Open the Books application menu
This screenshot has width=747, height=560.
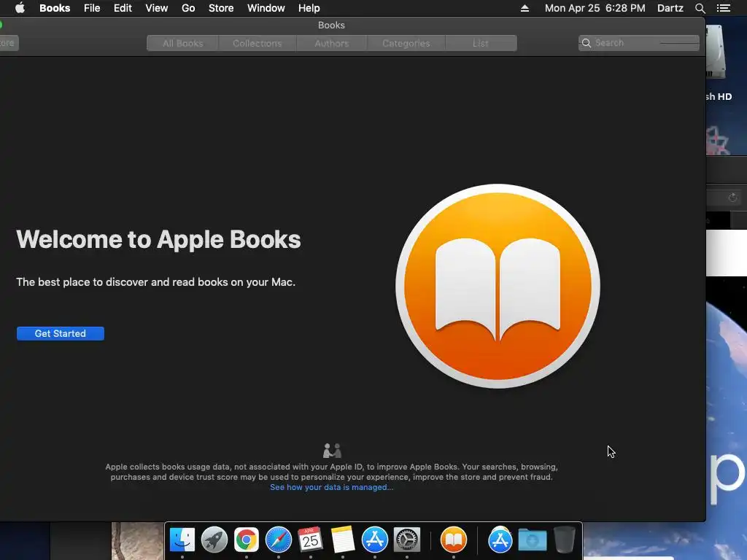click(55, 8)
